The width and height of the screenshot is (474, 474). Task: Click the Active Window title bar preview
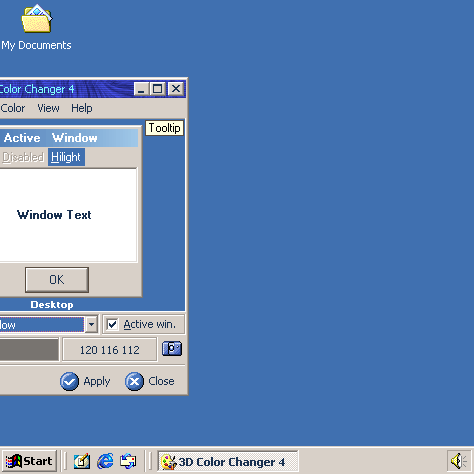[68, 138]
